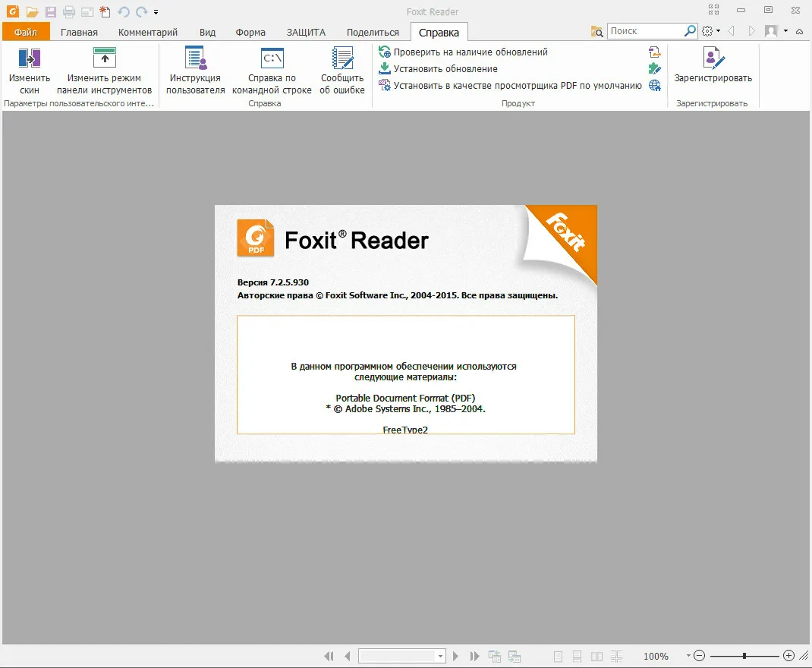Click the Зарегистрировать icon
This screenshot has height=668, width=812.
[x=713, y=58]
